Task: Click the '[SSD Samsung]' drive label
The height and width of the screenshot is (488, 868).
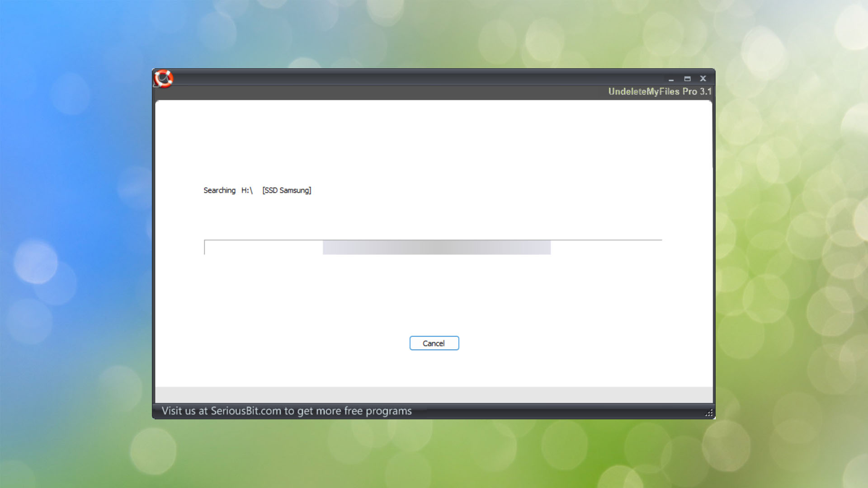Action: (x=287, y=190)
